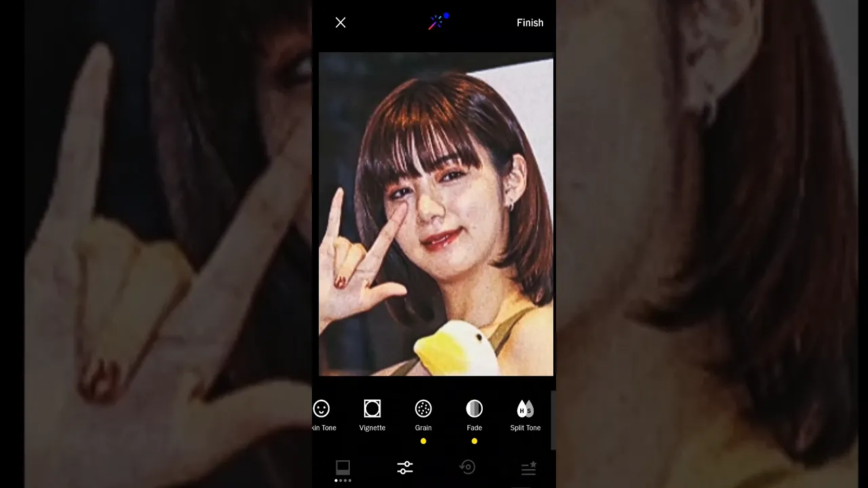Tap the photo preview of the woman
This screenshot has height=488, width=868.
click(x=436, y=214)
